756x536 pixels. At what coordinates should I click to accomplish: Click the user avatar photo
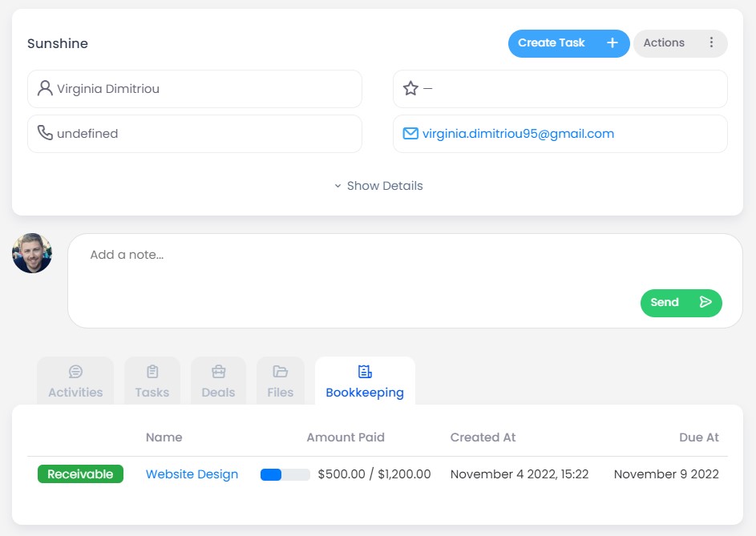[x=32, y=253]
